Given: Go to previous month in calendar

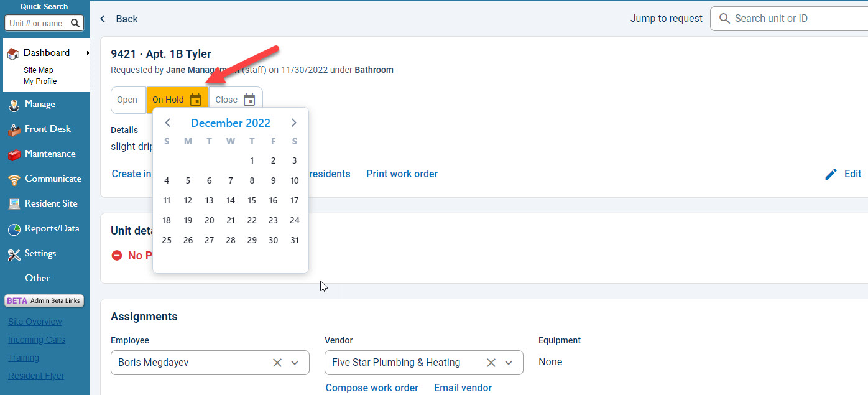Looking at the screenshot, I should (167, 123).
